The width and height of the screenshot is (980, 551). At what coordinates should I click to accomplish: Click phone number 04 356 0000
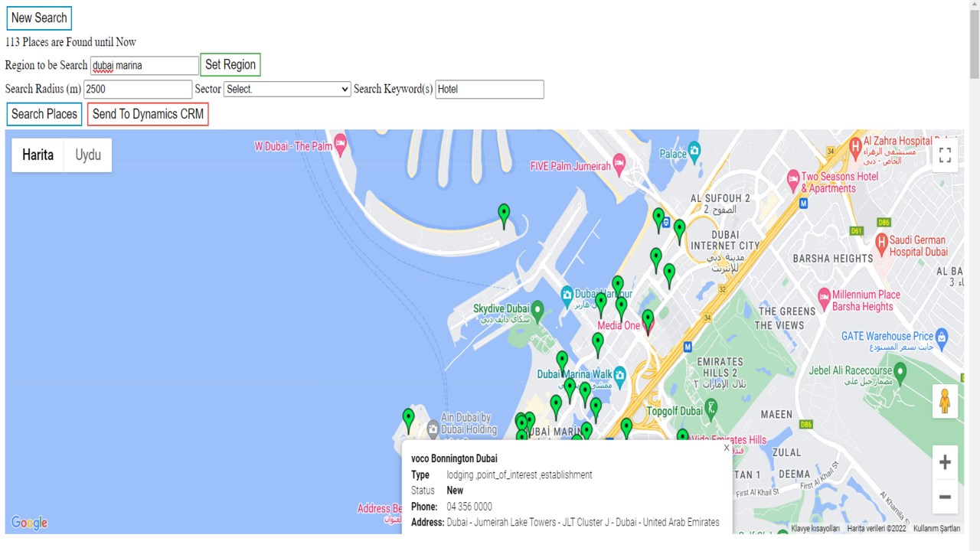click(x=469, y=507)
